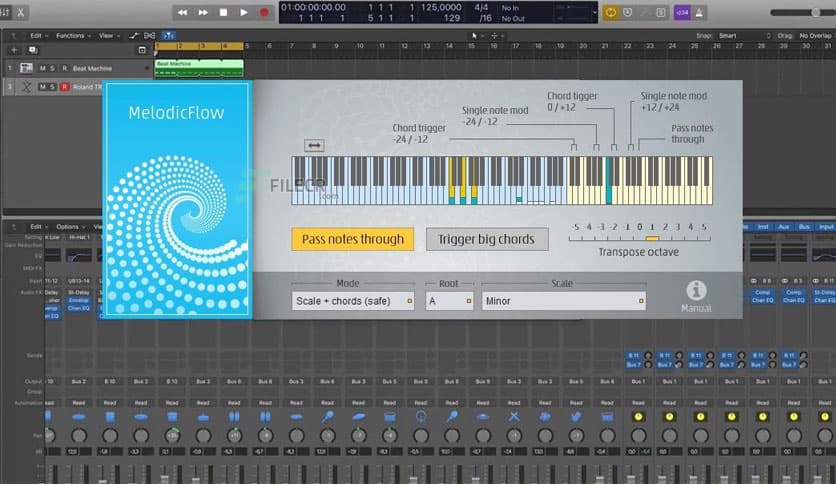836x484 pixels.
Task: Toggle the Metronome click icon
Action: 699,12
